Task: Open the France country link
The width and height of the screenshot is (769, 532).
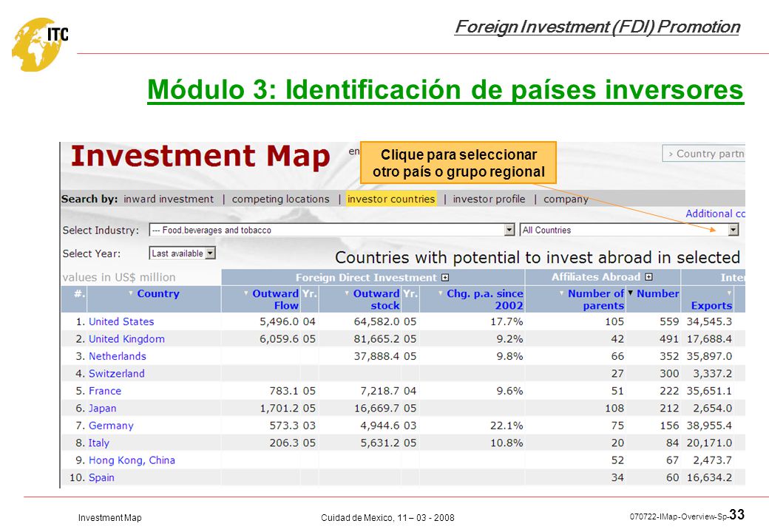Action: click(105, 391)
